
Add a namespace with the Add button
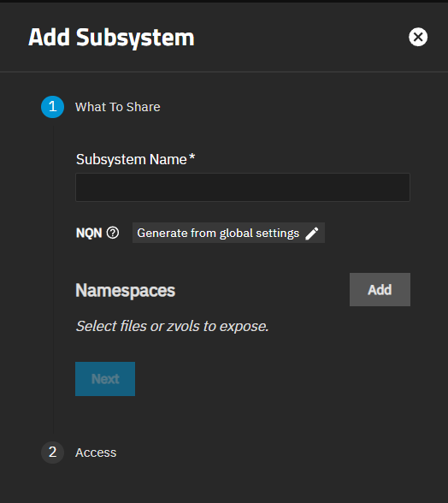[x=380, y=290]
